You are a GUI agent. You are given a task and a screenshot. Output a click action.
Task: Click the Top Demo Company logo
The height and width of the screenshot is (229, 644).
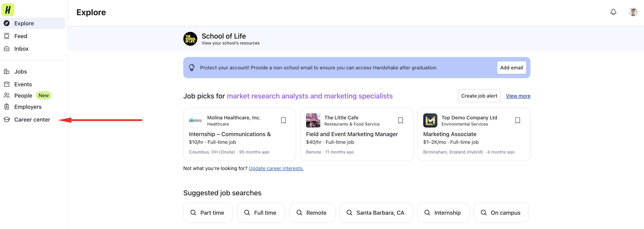(x=430, y=120)
